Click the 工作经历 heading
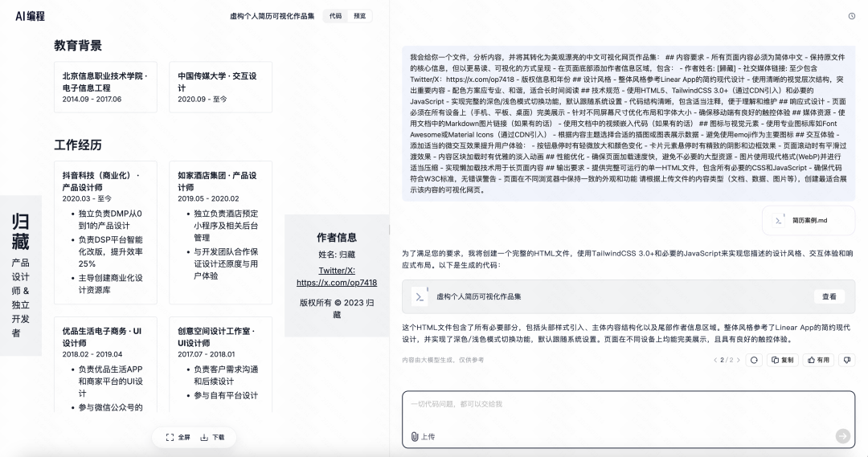The image size is (868, 457). [78, 145]
